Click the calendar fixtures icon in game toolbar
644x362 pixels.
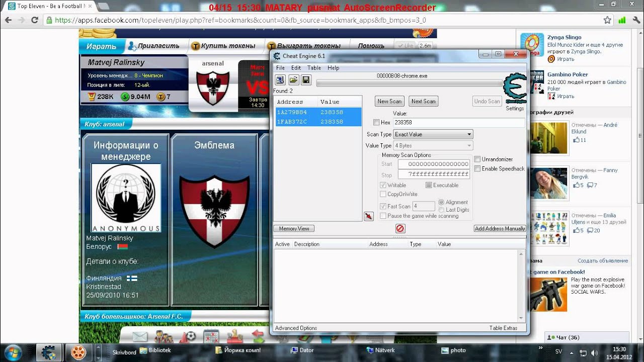tap(211, 336)
